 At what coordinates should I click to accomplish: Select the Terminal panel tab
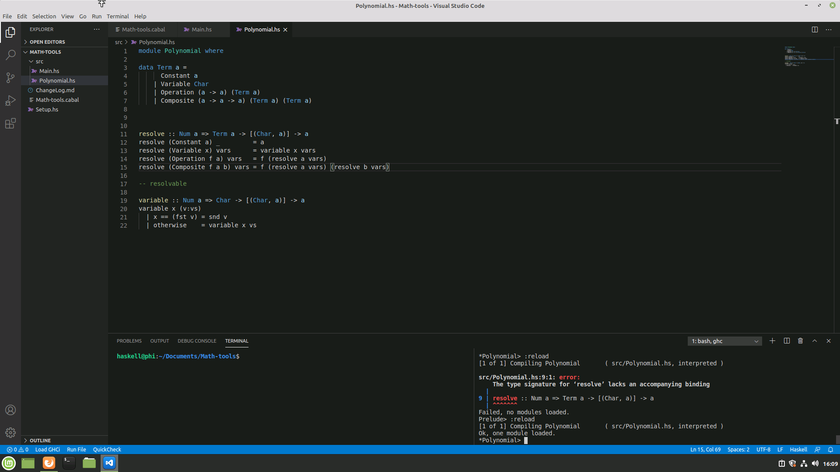[236, 341]
